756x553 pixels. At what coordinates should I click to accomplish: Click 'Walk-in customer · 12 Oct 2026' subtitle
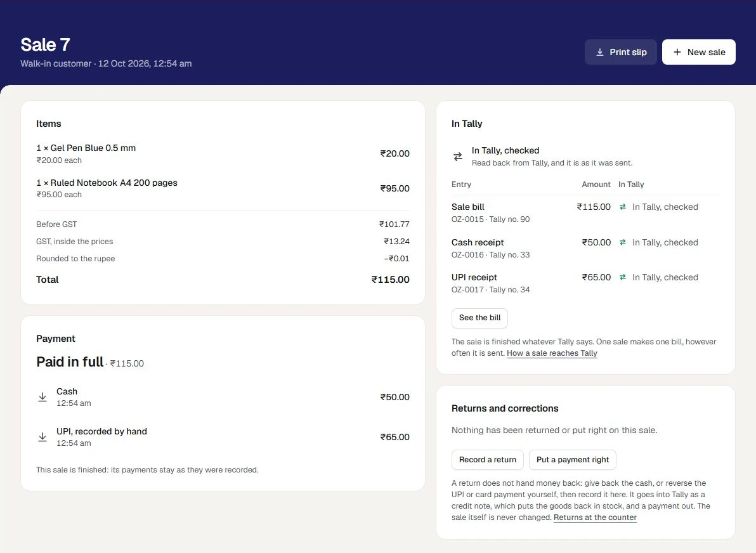[x=106, y=63]
